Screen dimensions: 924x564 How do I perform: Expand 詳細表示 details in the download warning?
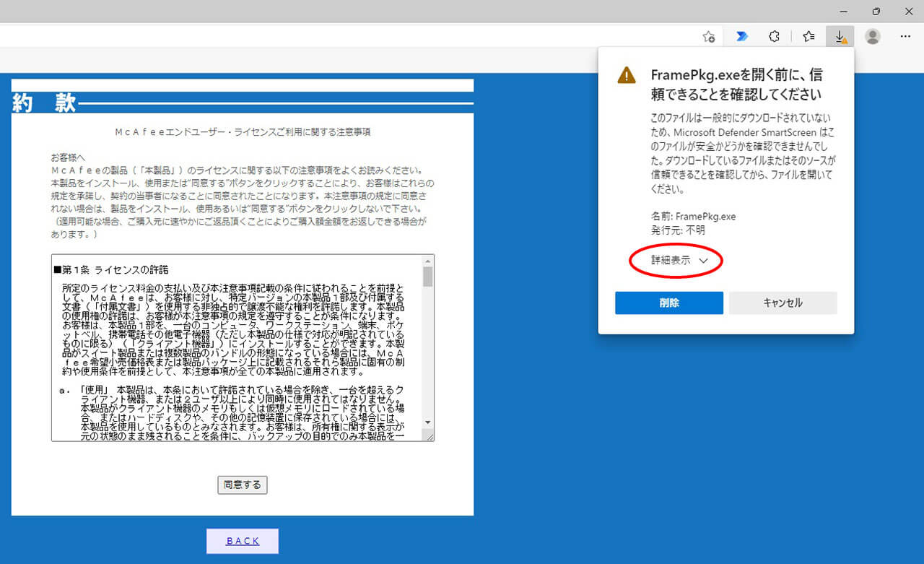tap(671, 261)
